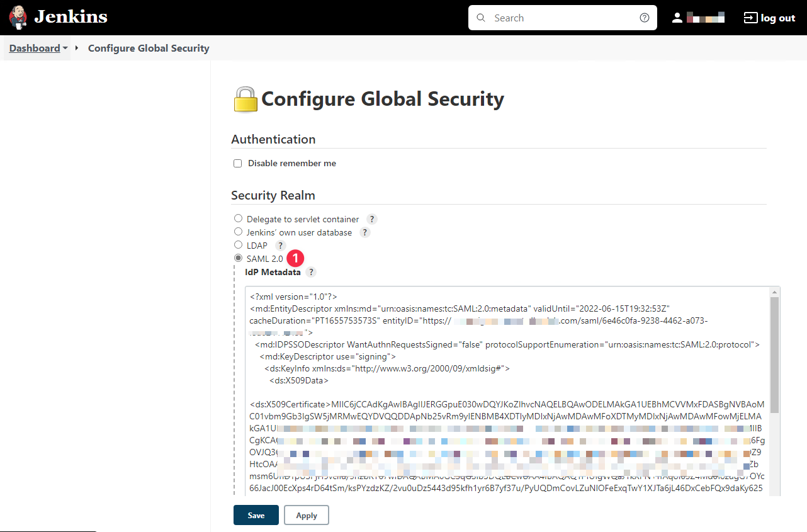Click the user profile icon
The image size is (807, 532).
coord(677,18)
